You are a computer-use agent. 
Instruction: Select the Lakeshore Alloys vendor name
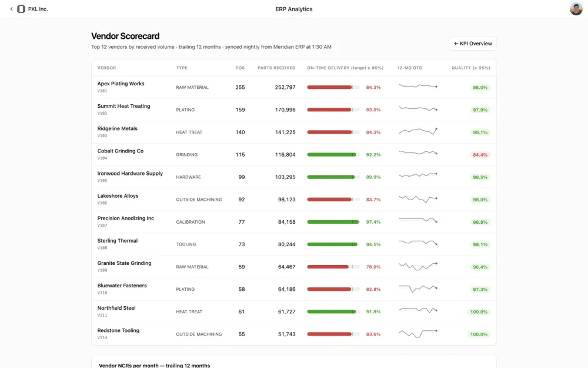pos(118,196)
